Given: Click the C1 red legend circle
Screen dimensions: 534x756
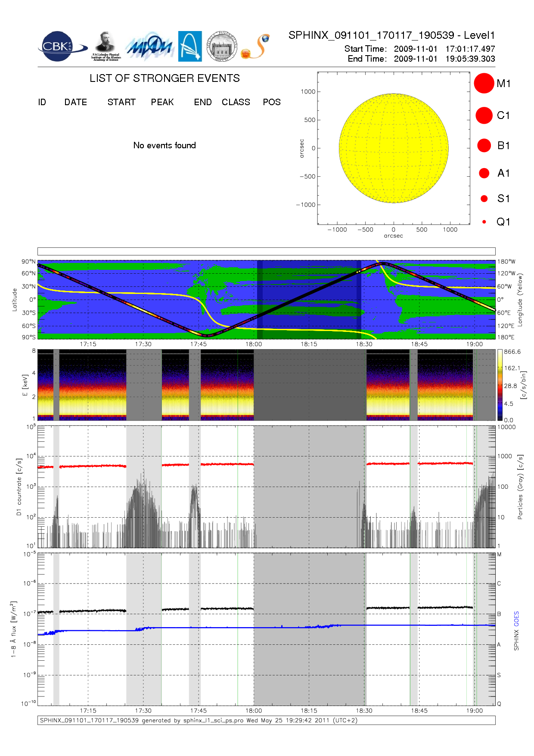Looking at the screenshot, I should 484,116.
